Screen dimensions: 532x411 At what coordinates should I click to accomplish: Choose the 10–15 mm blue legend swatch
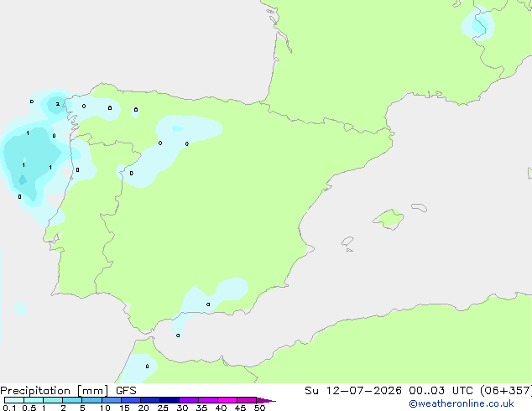point(111,400)
